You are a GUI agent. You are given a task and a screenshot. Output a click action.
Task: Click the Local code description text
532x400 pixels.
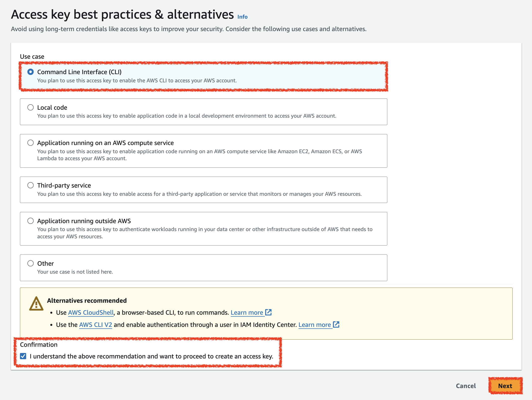point(187,116)
